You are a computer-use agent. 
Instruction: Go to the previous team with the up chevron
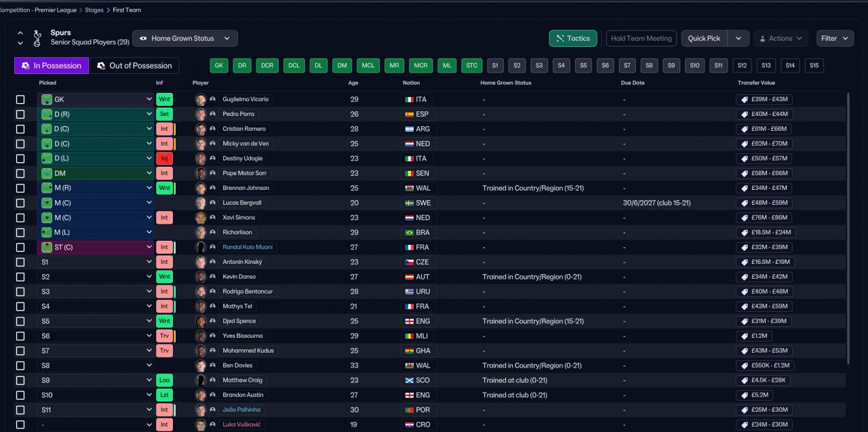(x=20, y=33)
